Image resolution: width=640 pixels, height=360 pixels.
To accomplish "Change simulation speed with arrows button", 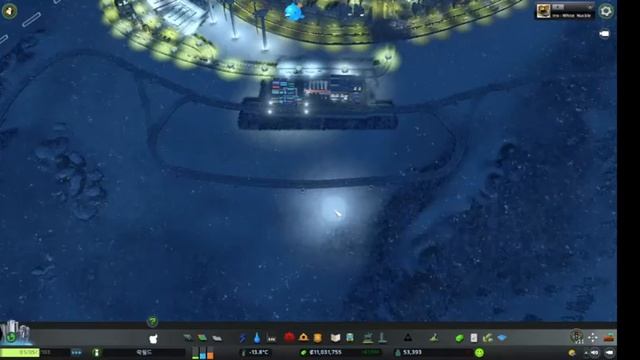I will [x=76, y=352].
